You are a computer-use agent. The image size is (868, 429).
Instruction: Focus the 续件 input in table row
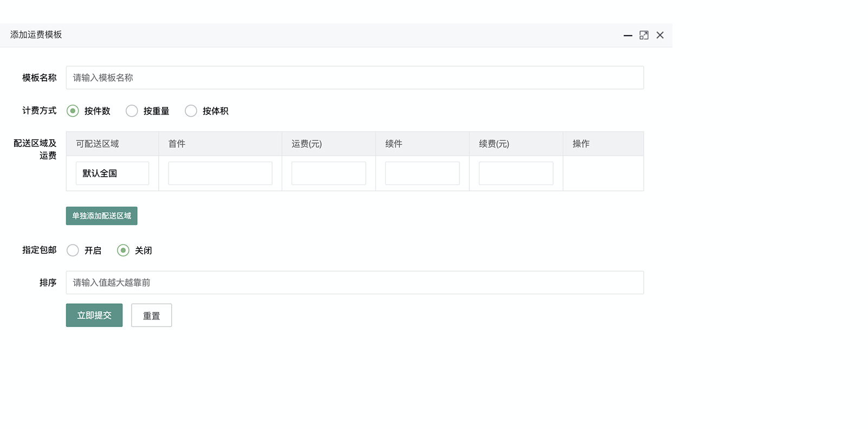point(423,173)
